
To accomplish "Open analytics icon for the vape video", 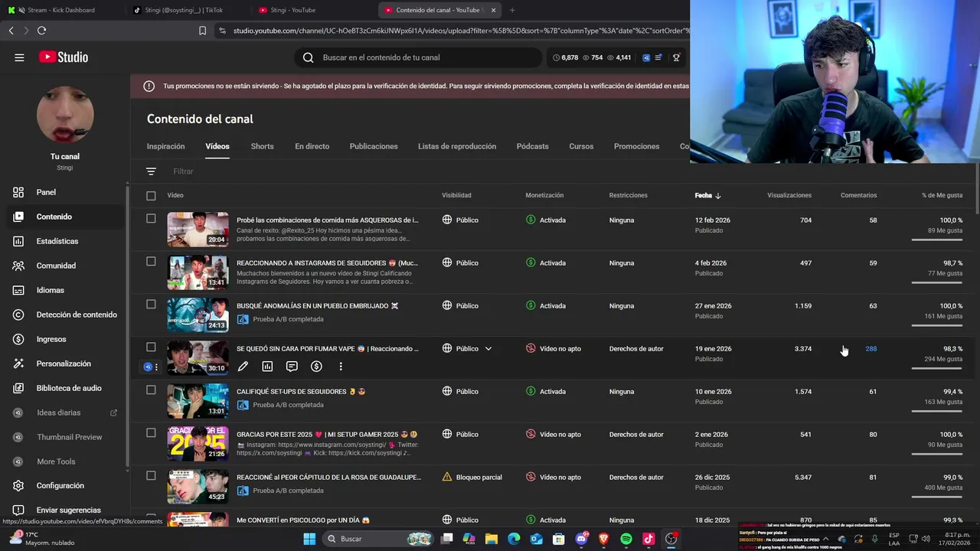I will point(267,367).
